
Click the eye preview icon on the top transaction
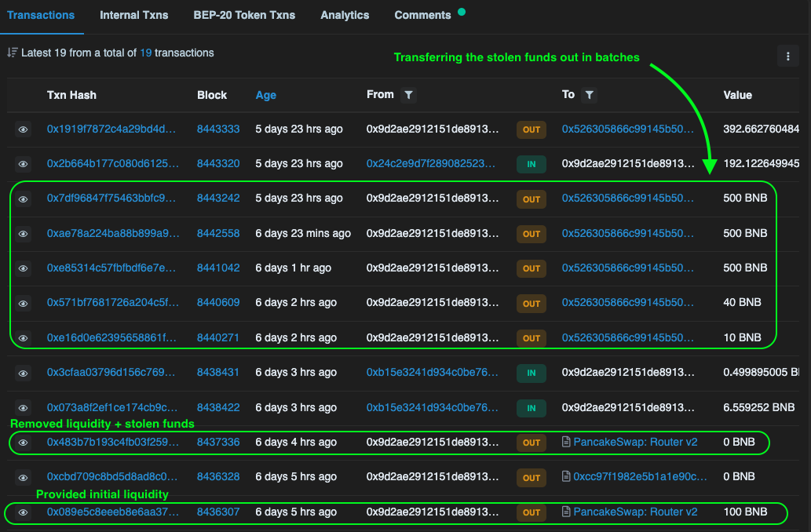pyautogui.click(x=23, y=129)
